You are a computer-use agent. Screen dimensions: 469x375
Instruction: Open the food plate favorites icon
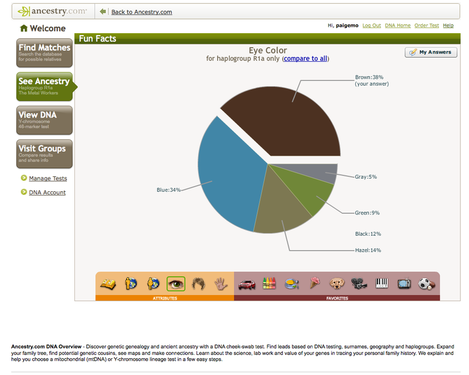[x=292, y=284]
